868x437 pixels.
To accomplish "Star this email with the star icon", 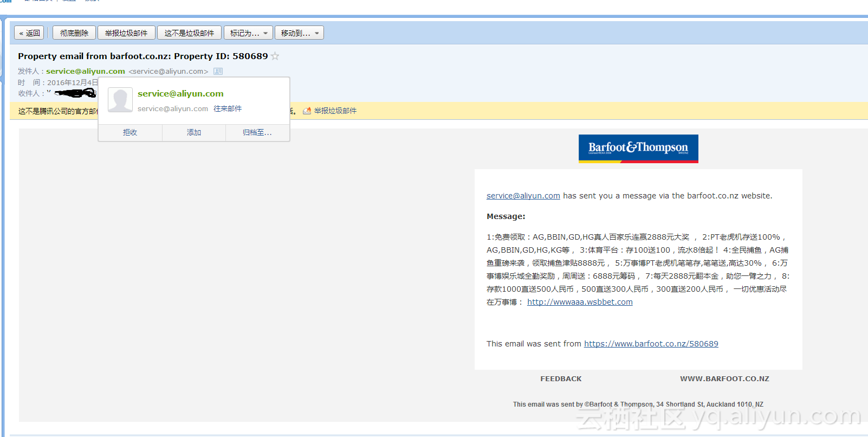I will pyautogui.click(x=275, y=56).
